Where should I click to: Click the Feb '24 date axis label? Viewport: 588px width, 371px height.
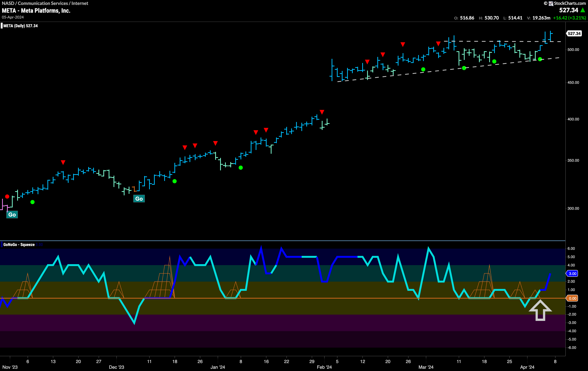(x=324, y=367)
